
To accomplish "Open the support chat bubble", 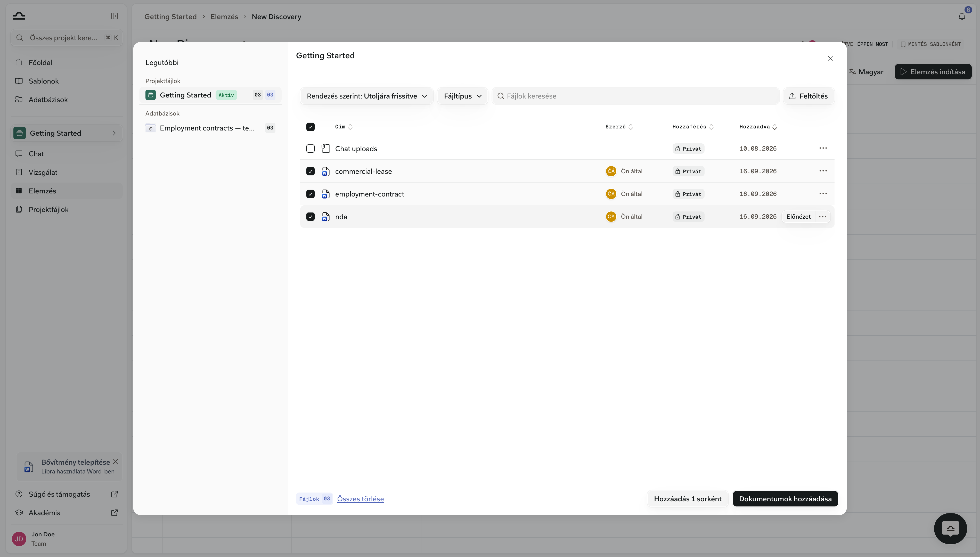I will pos(950,528).
